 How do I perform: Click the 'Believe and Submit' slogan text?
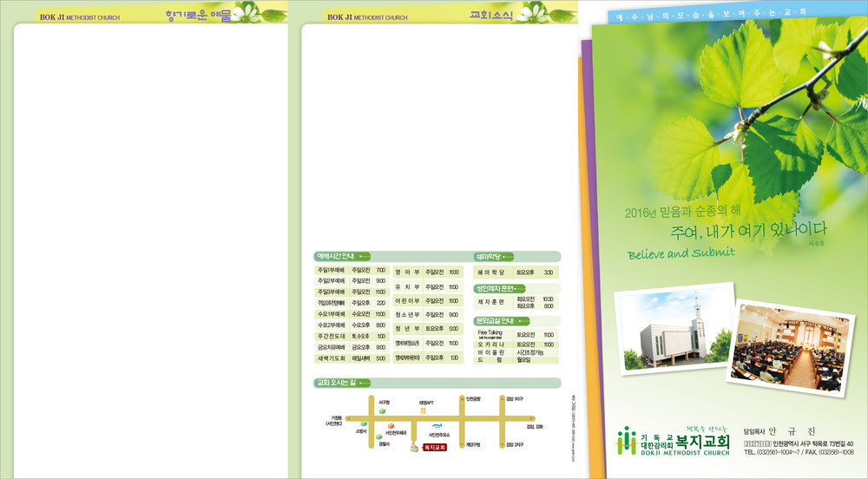click(x=681, y=253)
